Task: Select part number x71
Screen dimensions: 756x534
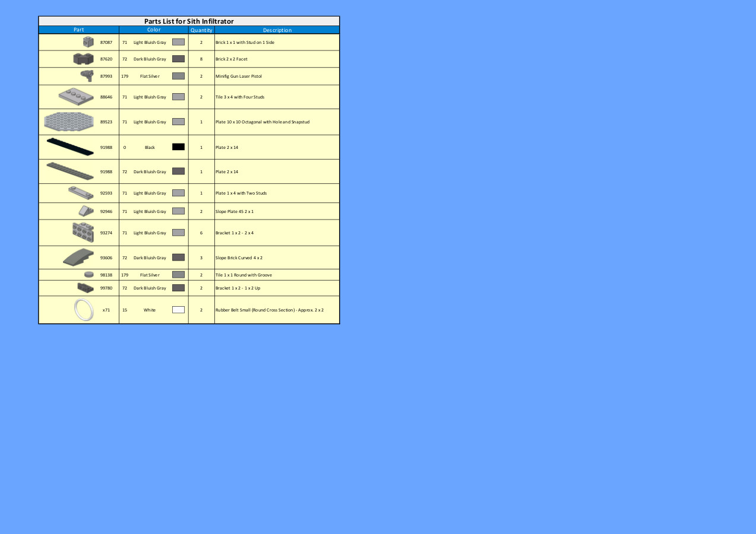Action: (x=106, y=310)
